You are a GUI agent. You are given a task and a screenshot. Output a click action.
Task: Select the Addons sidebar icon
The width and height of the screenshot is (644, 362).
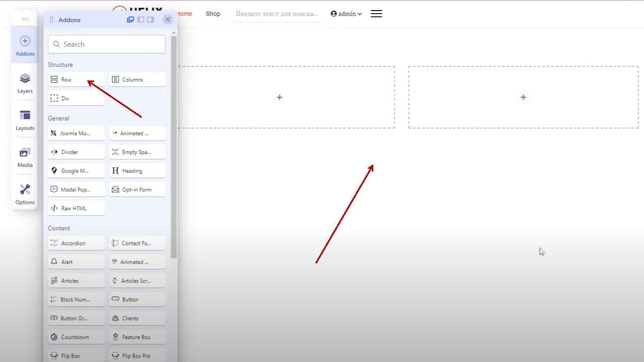25,46
